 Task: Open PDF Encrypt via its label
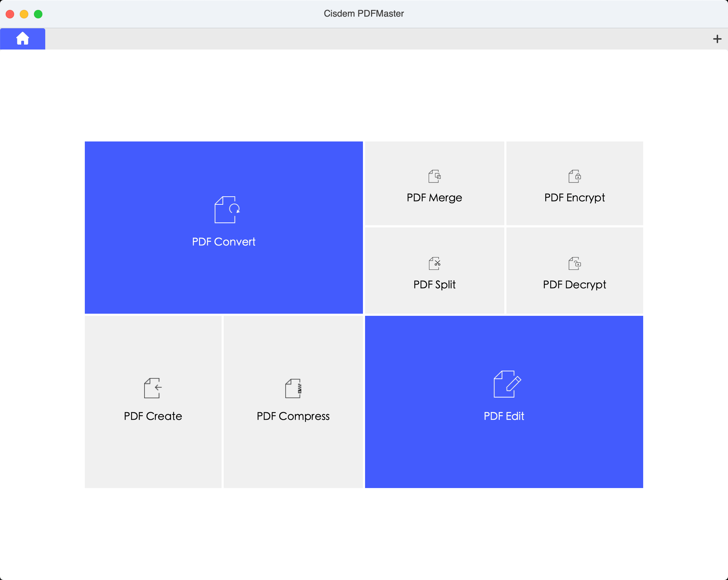point(575,197)
